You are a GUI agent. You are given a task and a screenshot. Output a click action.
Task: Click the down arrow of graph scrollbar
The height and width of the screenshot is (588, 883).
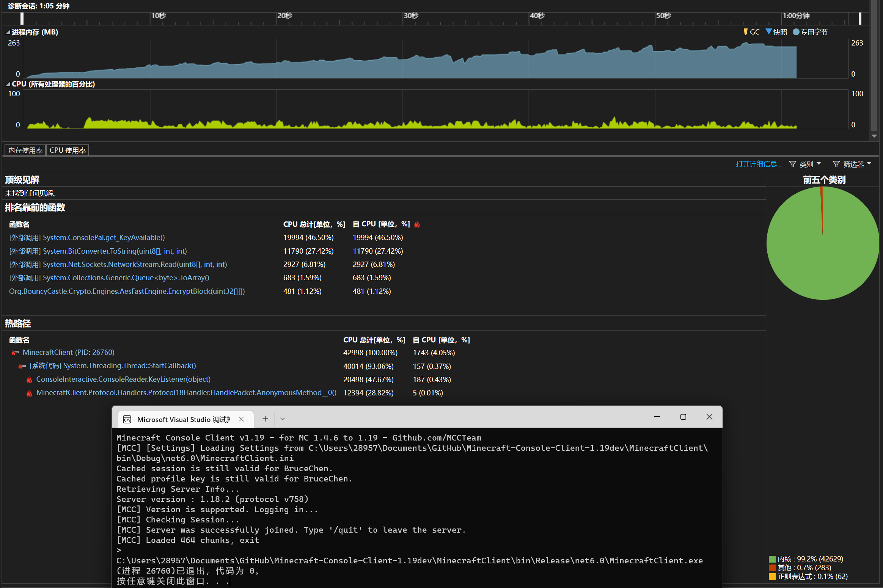874,136
